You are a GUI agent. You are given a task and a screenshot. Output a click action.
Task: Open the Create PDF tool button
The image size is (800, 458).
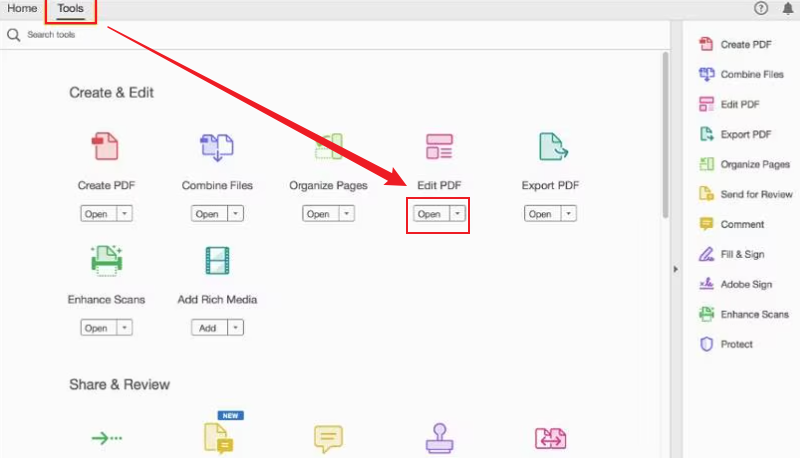98,213
